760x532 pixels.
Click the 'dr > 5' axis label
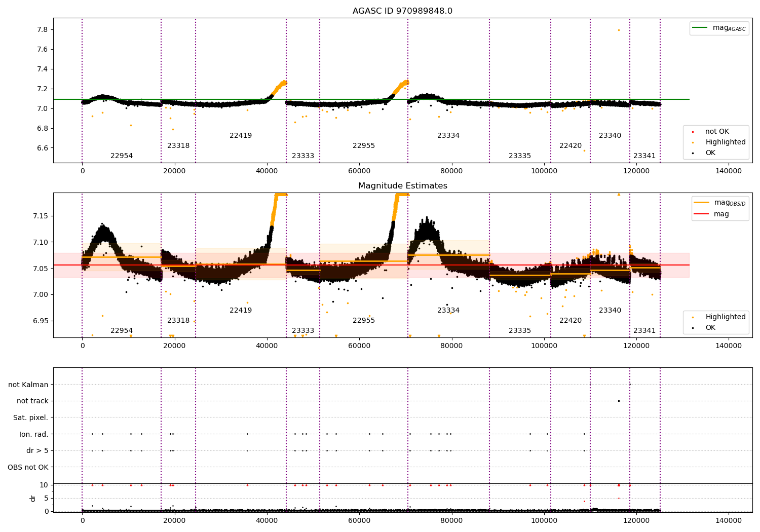37,451
